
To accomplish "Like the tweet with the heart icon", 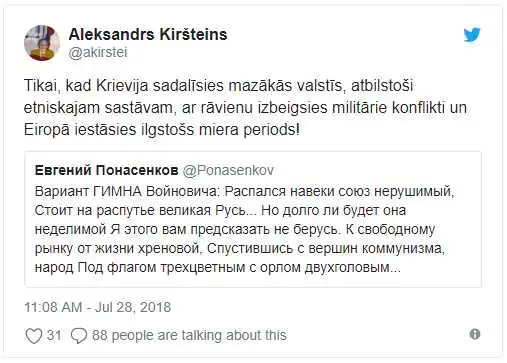I will 34,336.
